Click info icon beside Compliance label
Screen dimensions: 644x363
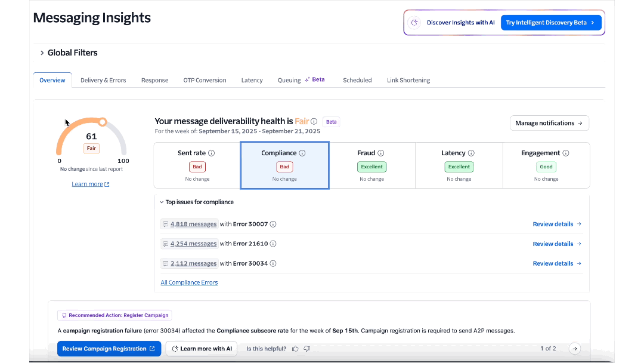[x=302, y=153]
